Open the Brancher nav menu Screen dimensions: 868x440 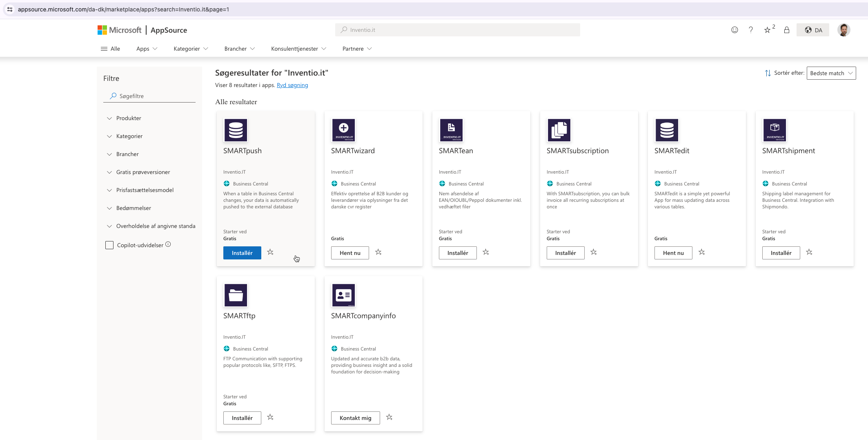point(240,49)
